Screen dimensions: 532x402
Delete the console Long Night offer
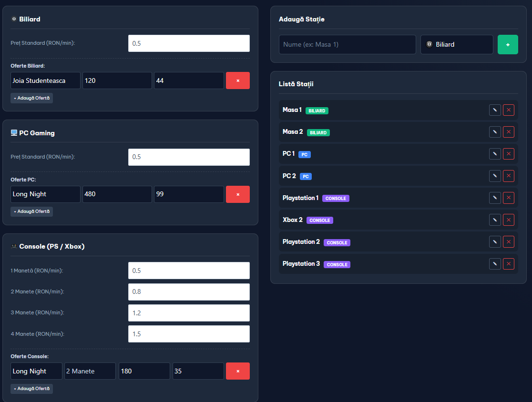[237, 371]
